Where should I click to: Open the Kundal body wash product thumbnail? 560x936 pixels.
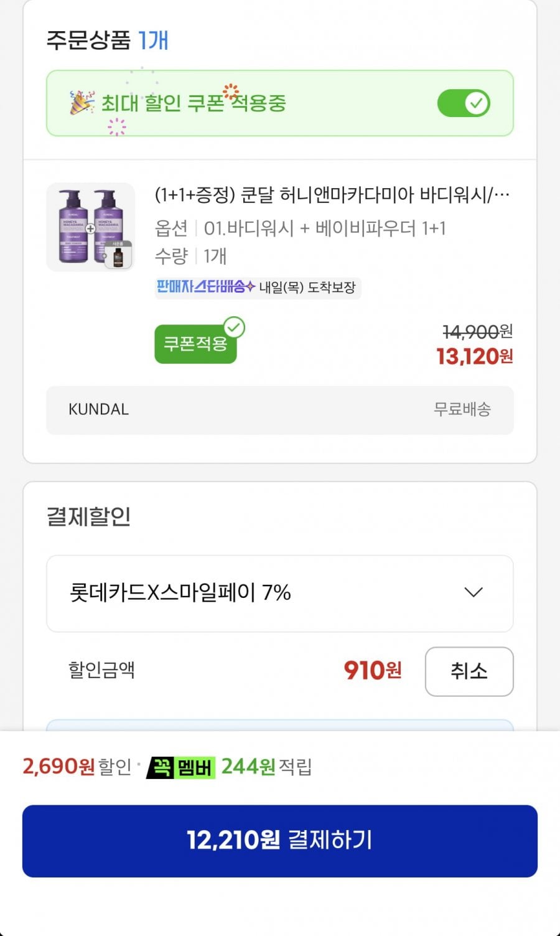91,227
